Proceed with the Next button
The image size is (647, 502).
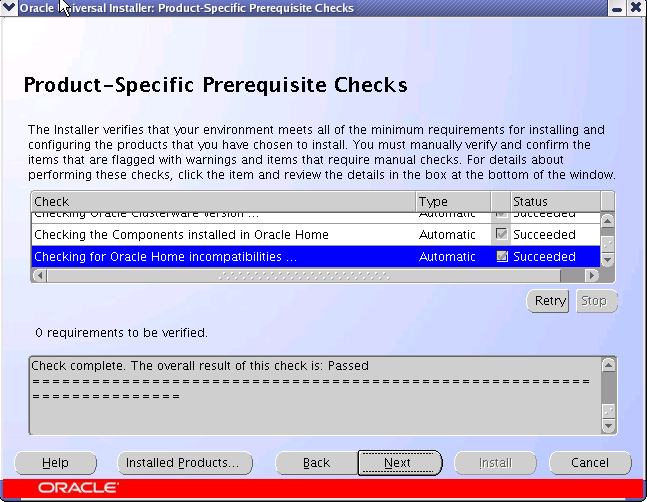[x=400, y=463]
